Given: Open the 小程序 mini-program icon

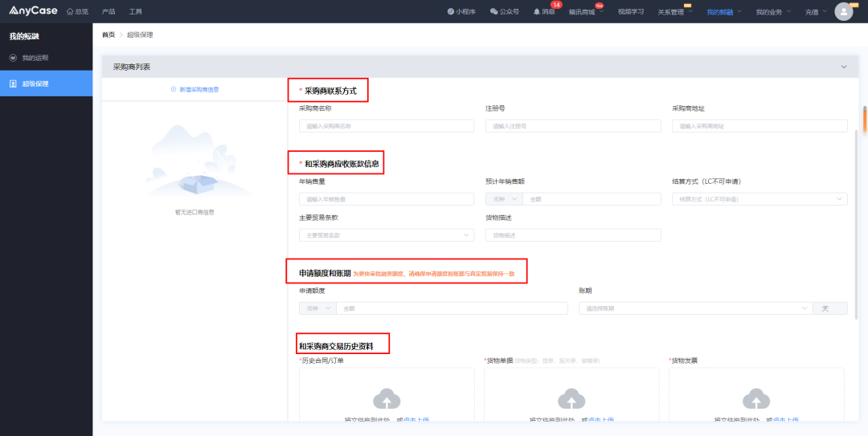Looking at the screenshot, I should point(461,12).
